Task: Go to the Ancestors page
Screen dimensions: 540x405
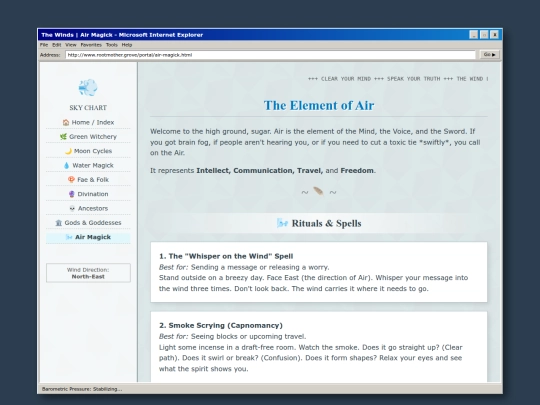Action: coord(88,209)
